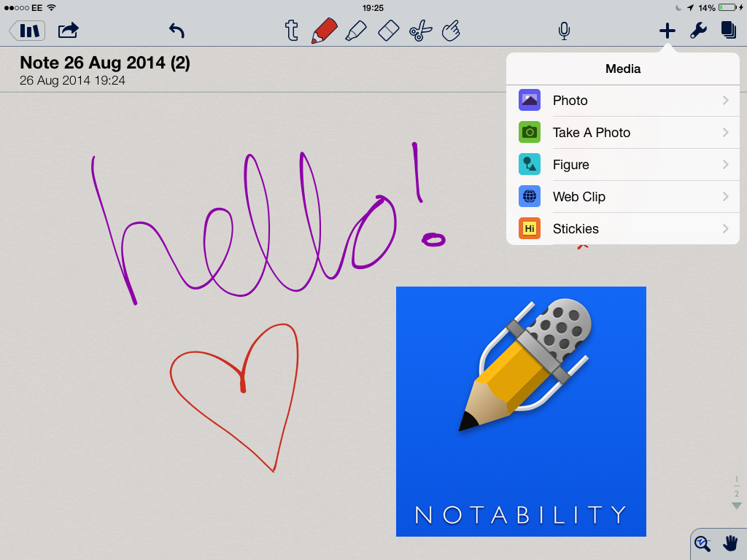Choose Web Clip from Media menu
The height and width of the screenshot is (560, 747).
coord(623,196)
